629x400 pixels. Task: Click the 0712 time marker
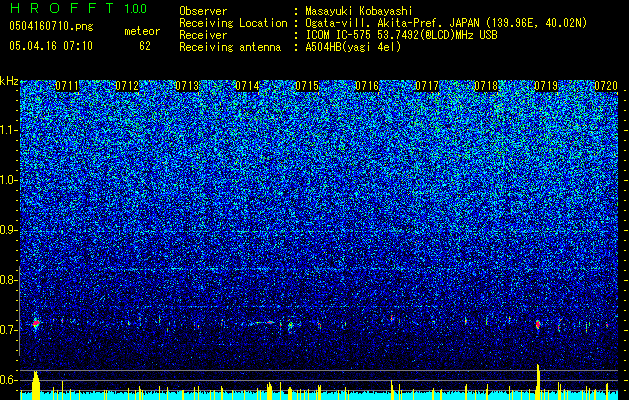click(x=127, y=86)
